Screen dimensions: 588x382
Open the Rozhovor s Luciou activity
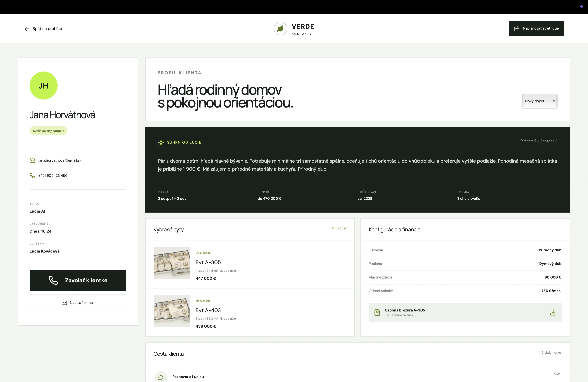click(x=188, y=377)
